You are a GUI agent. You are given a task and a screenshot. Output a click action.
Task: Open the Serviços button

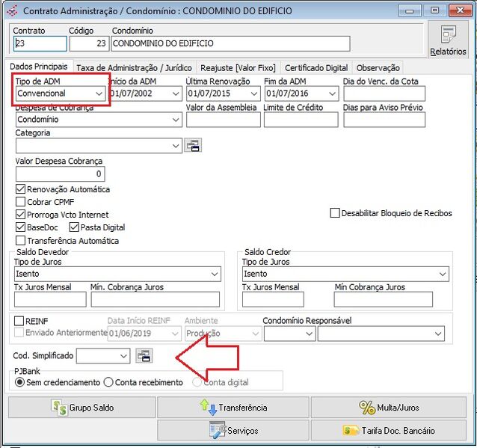(233, 430)
